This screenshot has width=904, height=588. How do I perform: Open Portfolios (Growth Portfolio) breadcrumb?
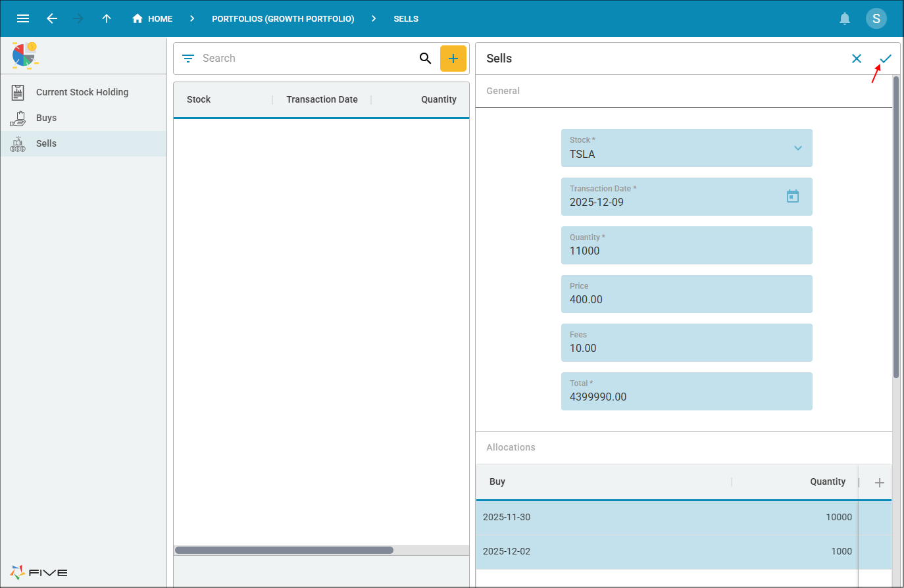(283, 18)
